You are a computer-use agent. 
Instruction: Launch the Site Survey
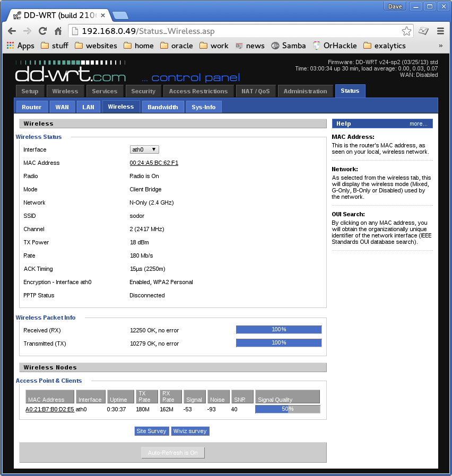point(151,431)
